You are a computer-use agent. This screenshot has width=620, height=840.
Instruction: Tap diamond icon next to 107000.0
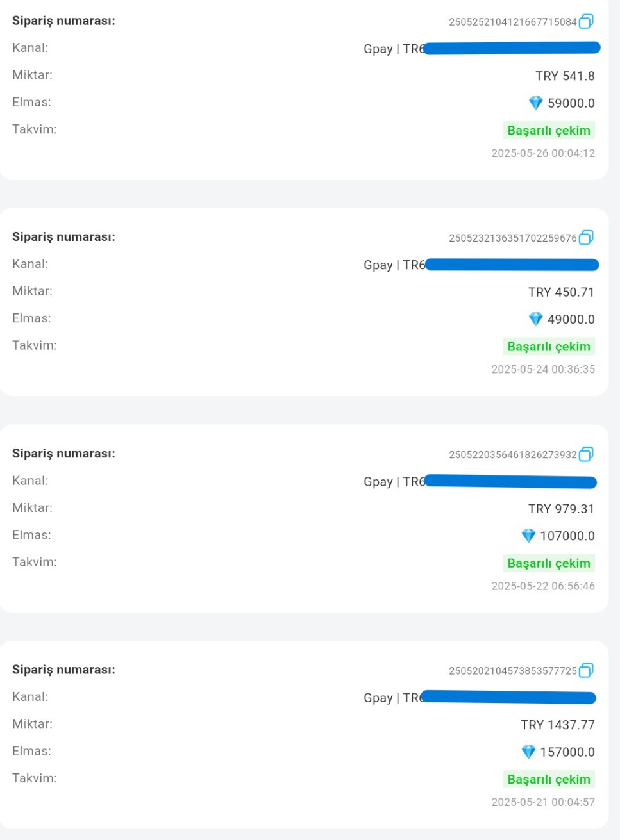528,536
